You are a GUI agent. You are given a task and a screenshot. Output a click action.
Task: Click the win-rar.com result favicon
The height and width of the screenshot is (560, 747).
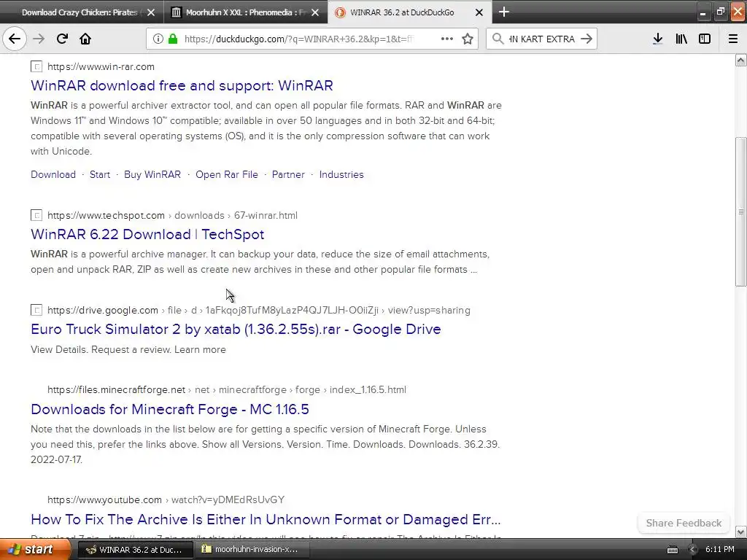(36, 66)
